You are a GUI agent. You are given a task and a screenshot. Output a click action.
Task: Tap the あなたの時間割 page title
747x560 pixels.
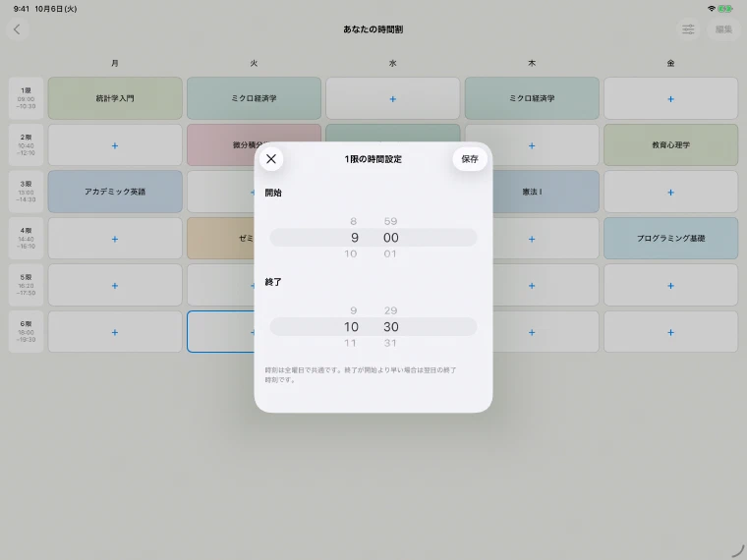[373, 29]
